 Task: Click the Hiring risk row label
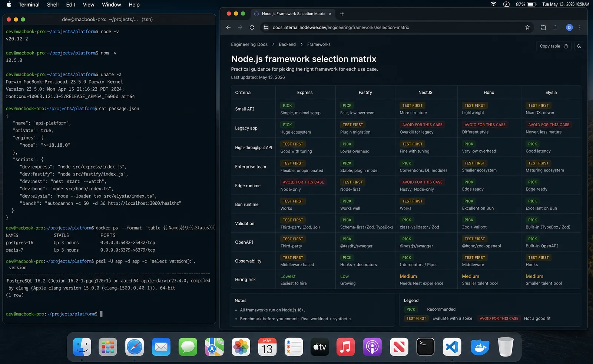click(x=245, y=280)
